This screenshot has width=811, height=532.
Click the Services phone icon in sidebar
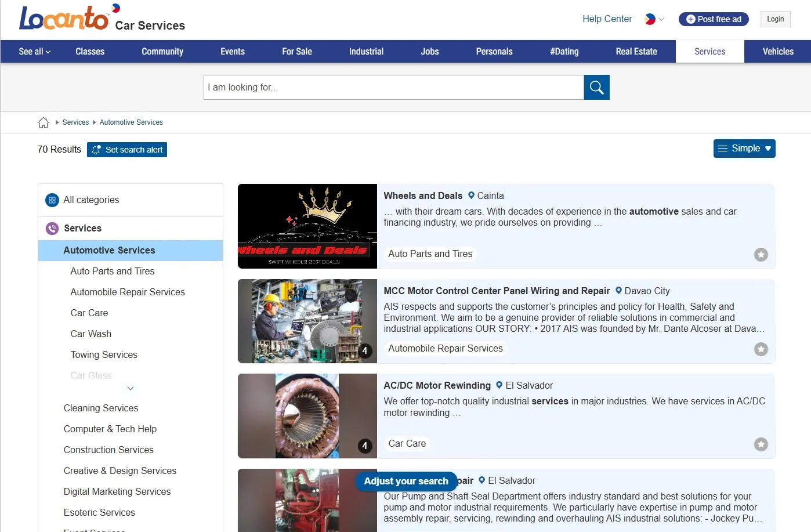52,229
